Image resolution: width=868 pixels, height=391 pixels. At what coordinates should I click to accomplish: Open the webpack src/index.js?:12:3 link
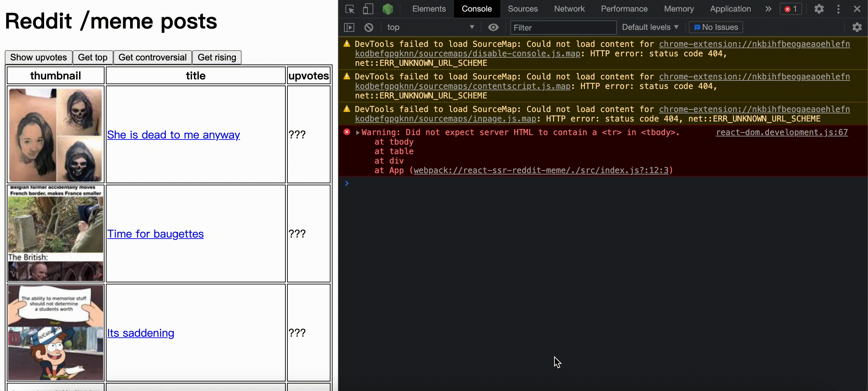pos(541,170)
